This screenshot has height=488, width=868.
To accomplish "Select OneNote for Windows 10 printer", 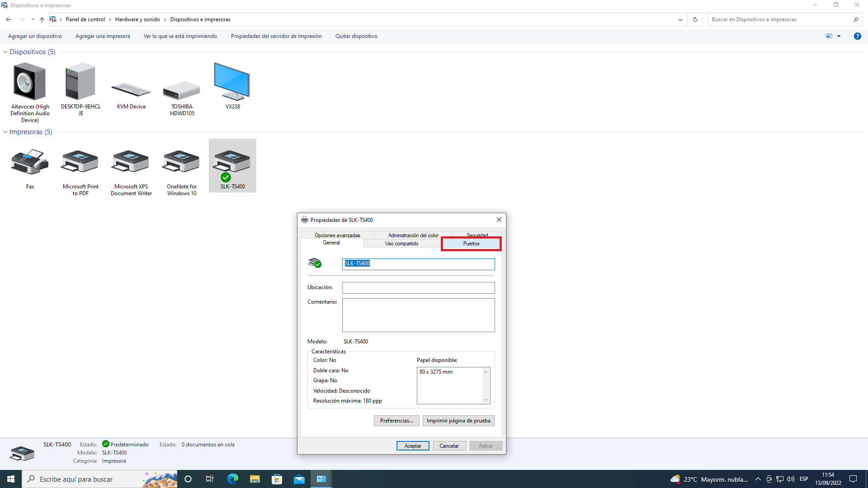I will (181, 163).
